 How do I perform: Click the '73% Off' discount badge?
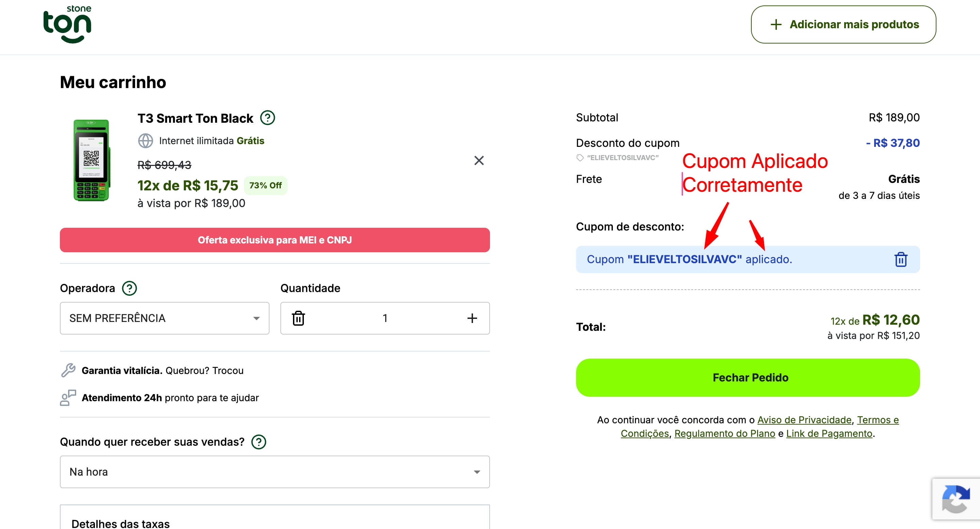click(x=265, y=185)
